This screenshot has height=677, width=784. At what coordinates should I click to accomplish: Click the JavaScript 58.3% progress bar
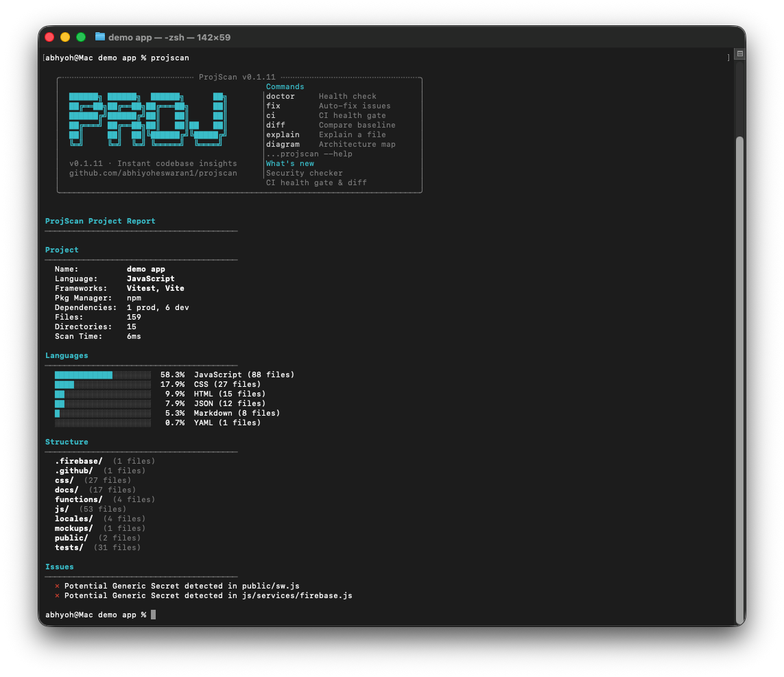coord(84,375)
